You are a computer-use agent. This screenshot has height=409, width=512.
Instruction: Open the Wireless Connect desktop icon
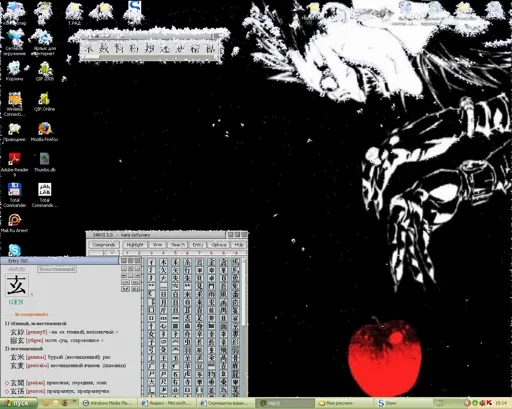14,104
